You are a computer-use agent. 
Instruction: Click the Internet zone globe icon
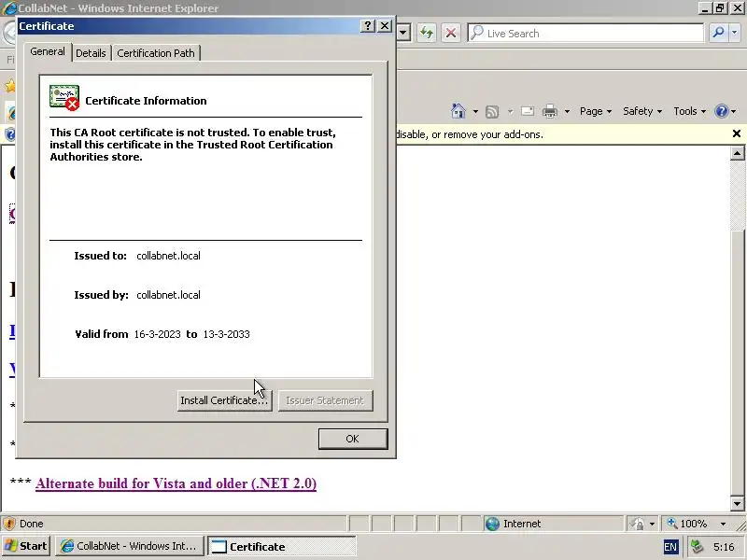click(492, 524)
